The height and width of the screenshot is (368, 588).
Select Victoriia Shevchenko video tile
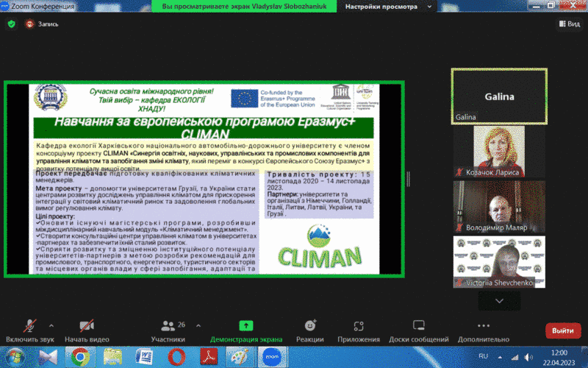coord(499,262)
